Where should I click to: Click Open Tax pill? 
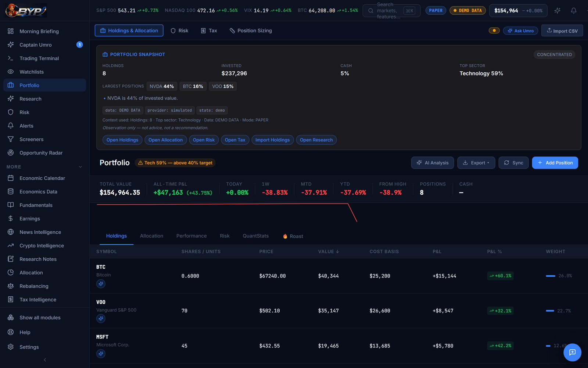point(235,140)
